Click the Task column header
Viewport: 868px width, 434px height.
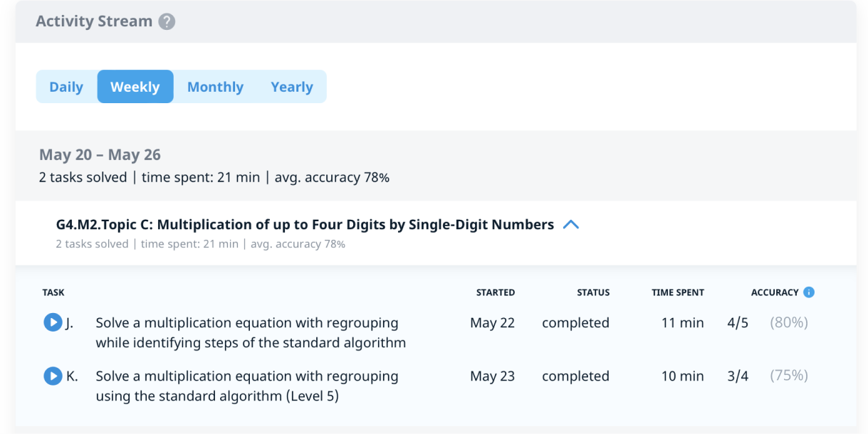pyautogui.click(x=53, y=292)
